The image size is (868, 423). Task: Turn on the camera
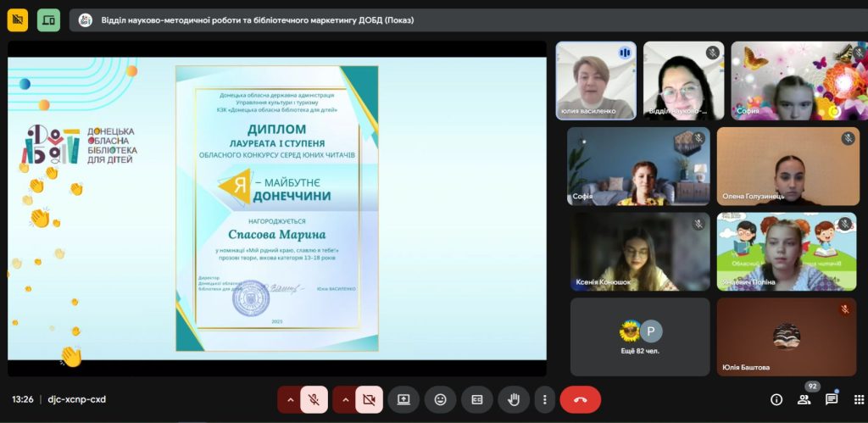click(369, 399)
